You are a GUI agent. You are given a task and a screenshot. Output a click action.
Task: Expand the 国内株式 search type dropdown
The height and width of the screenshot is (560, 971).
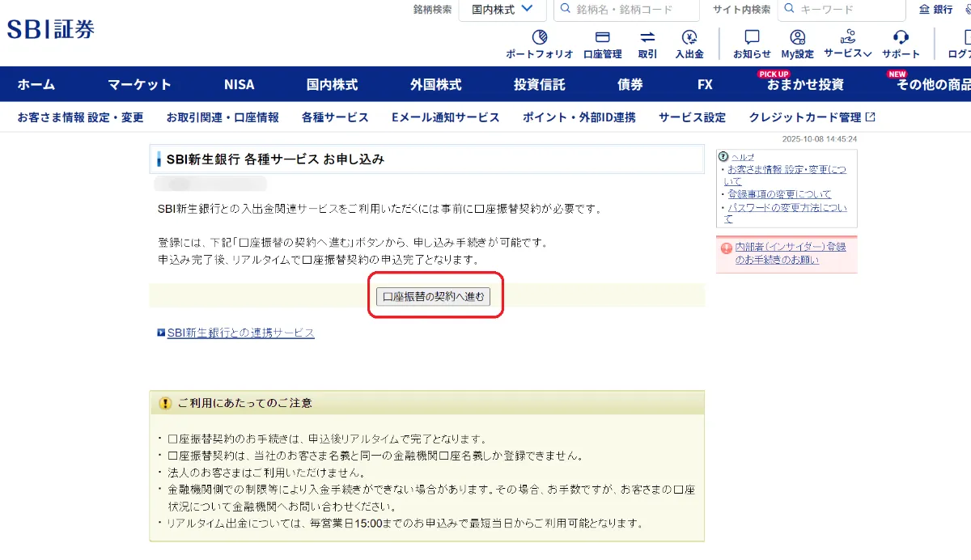pyautogui.click(x=502, y=10)
